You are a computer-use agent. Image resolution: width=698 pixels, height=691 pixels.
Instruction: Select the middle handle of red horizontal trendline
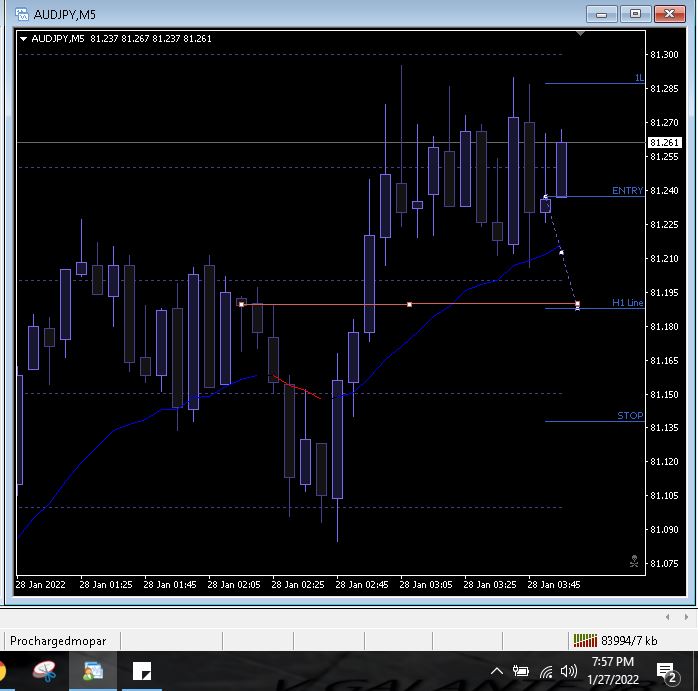(x=409, y=305)
